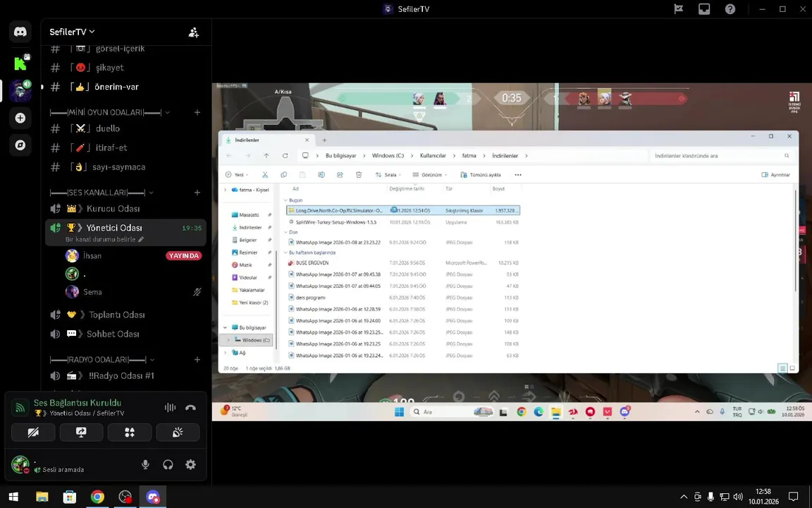812x508 pixels.
Task: Click Sırala dropdown in streamed Explorer
Action: pyautogui.click(x=388, y=175)
